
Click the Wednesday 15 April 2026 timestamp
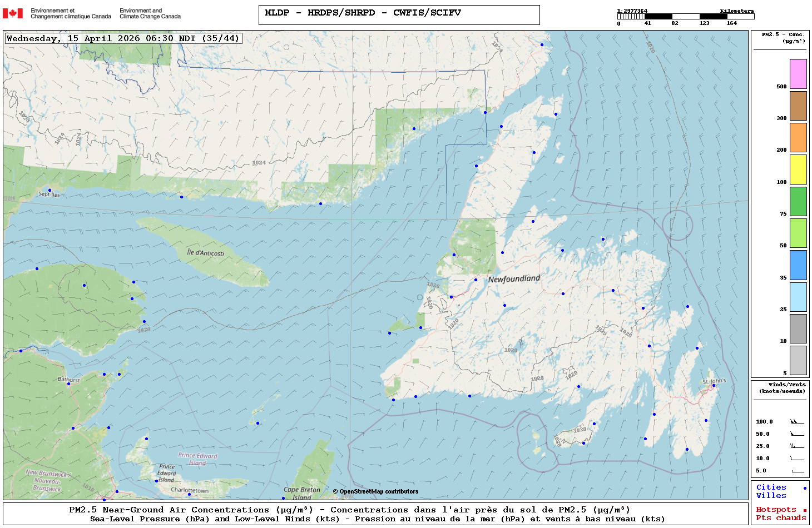[x=123, y=38]
